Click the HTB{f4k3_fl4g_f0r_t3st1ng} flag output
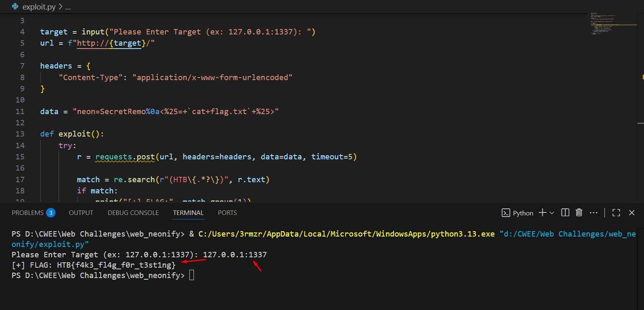The image size is (644, 310). (116, 265)
